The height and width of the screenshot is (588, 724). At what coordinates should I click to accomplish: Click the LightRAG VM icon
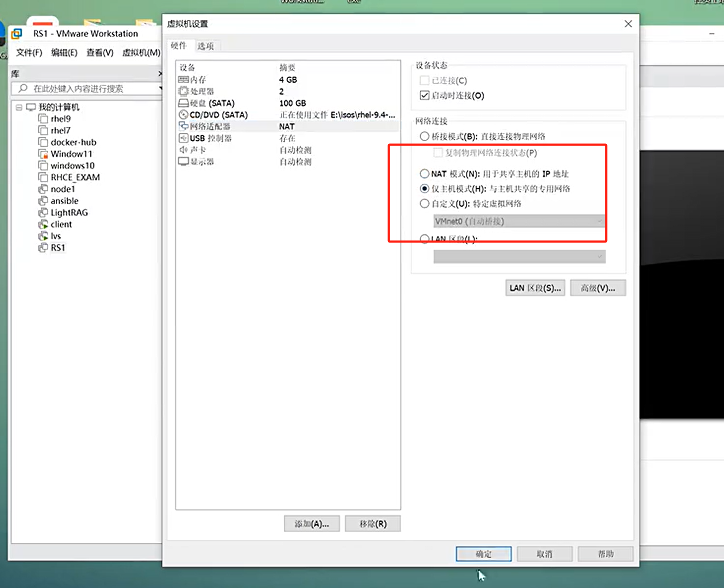click(43, 212)
